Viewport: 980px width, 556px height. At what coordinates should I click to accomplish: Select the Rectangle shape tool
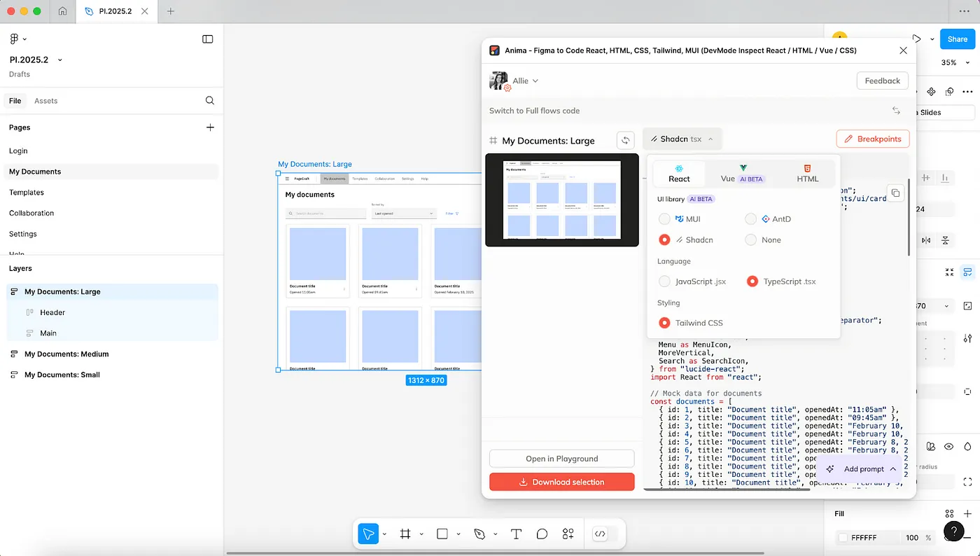pyautogui.click(x=443, y=534)
